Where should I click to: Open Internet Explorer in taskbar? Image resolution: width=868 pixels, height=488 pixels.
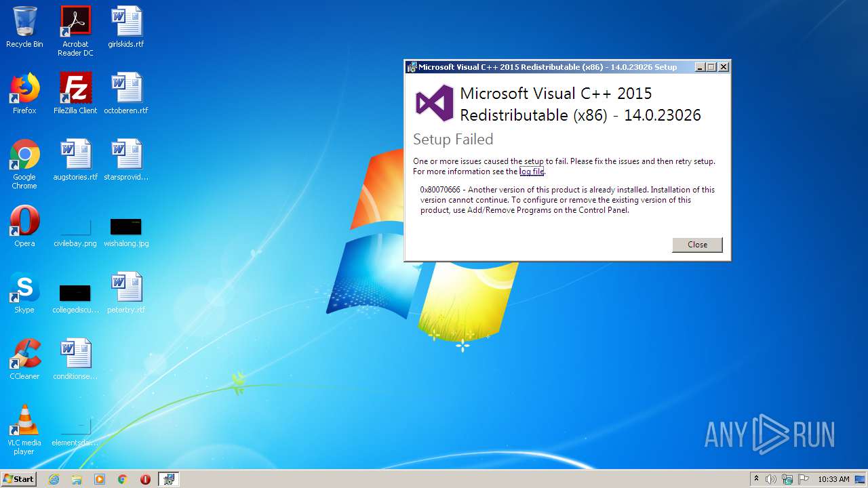(54, 479)
